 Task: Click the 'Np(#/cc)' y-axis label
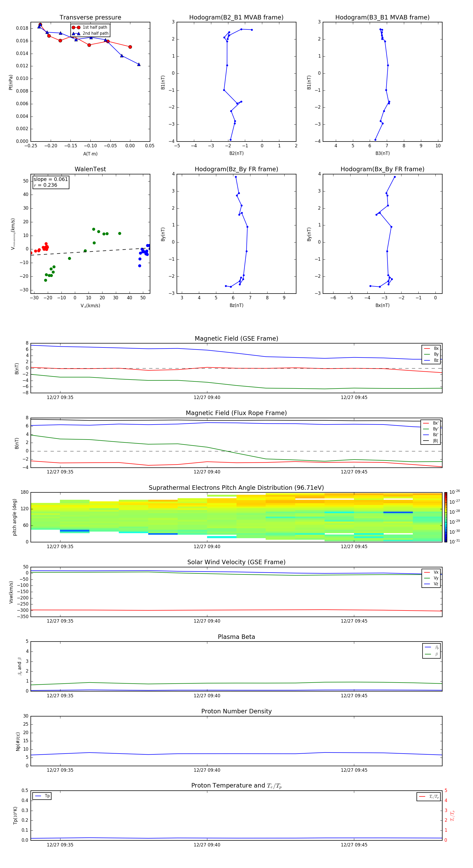coord(18,741)
